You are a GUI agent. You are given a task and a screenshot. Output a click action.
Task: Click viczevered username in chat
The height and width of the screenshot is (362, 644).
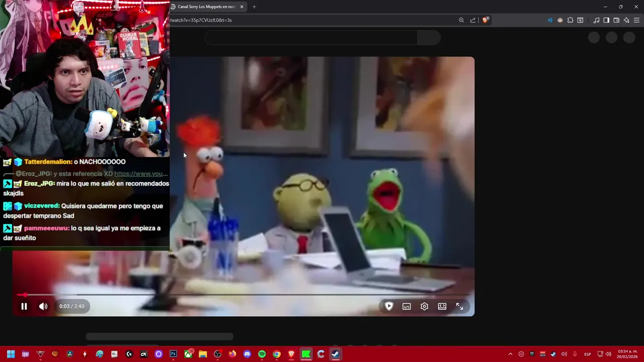(42, 206)
